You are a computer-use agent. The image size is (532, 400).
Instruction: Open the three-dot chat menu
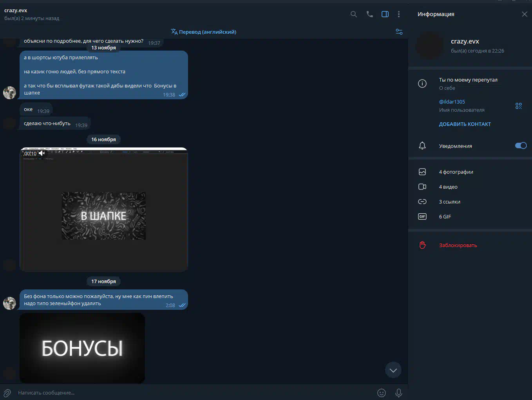pyautogui.click(x=399, y=14)
